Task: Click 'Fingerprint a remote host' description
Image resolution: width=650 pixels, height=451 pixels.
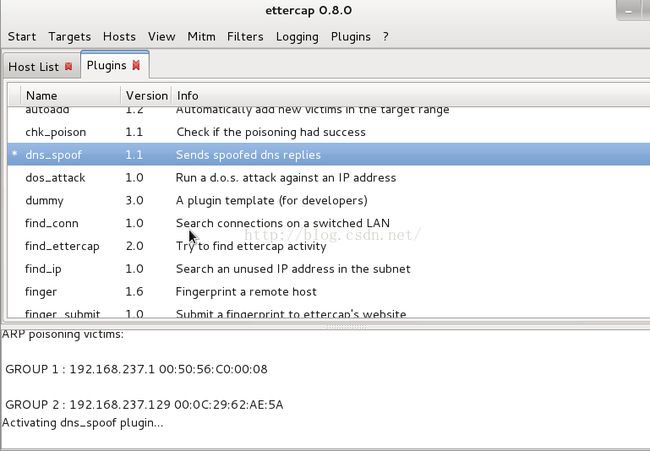Action: tap(246, 292)
